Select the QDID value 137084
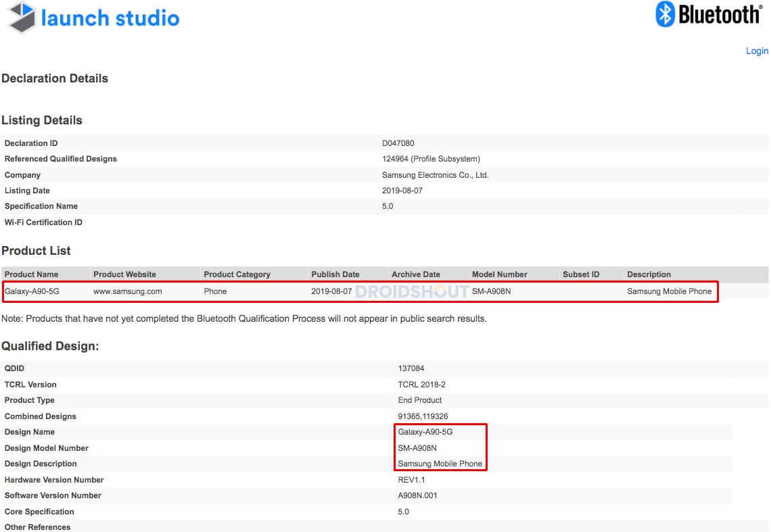This screenshot has width=771, height=532. tap(411, 368)
